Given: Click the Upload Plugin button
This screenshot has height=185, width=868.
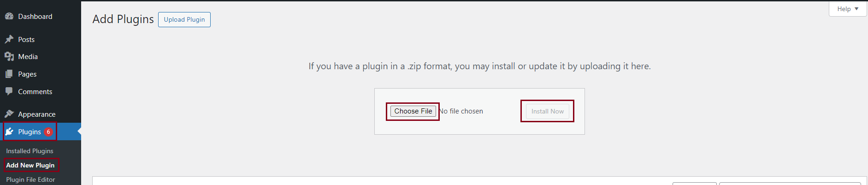Looking at the screenshot, I should [184, 19].
